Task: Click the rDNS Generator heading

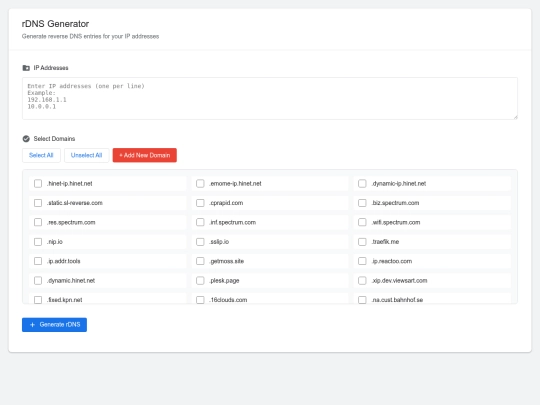Action: pyautogui.click(x=55, y=24)
